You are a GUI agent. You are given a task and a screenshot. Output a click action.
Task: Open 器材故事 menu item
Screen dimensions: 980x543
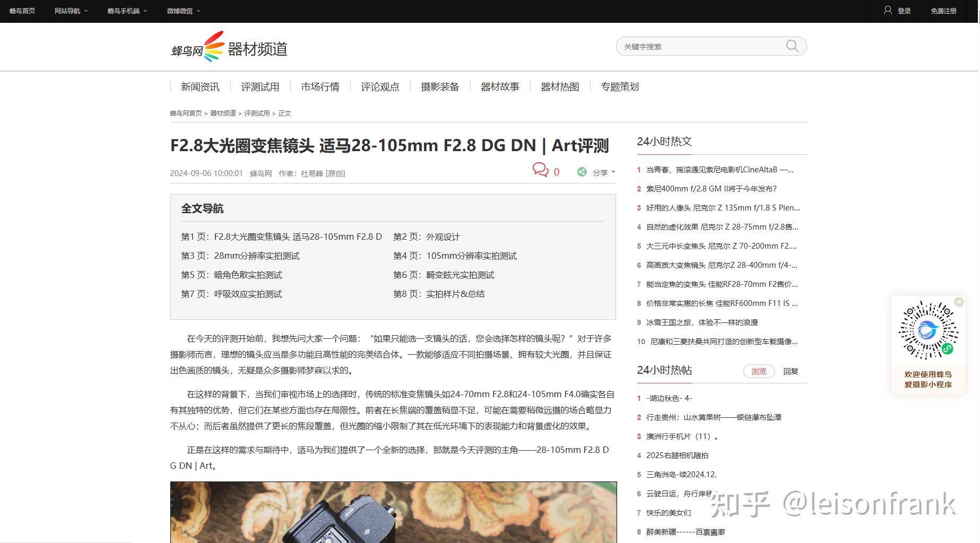click(500, 86)
